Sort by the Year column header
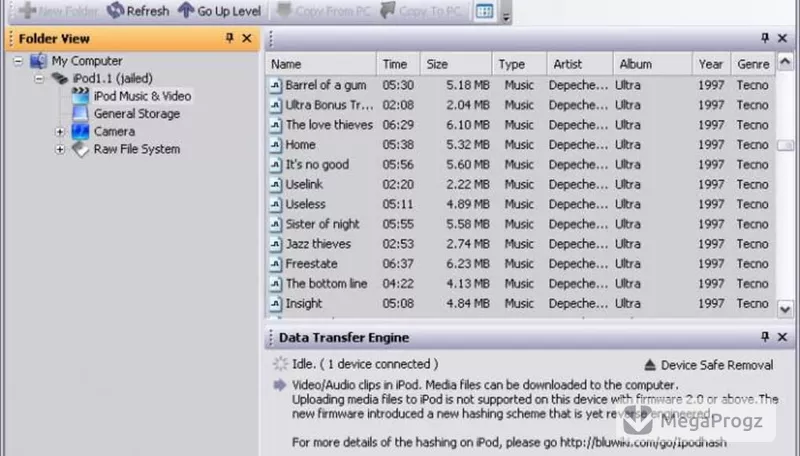The height and width of the screenshot is (456, 800). pyautogui.click(x=711, y=64)
